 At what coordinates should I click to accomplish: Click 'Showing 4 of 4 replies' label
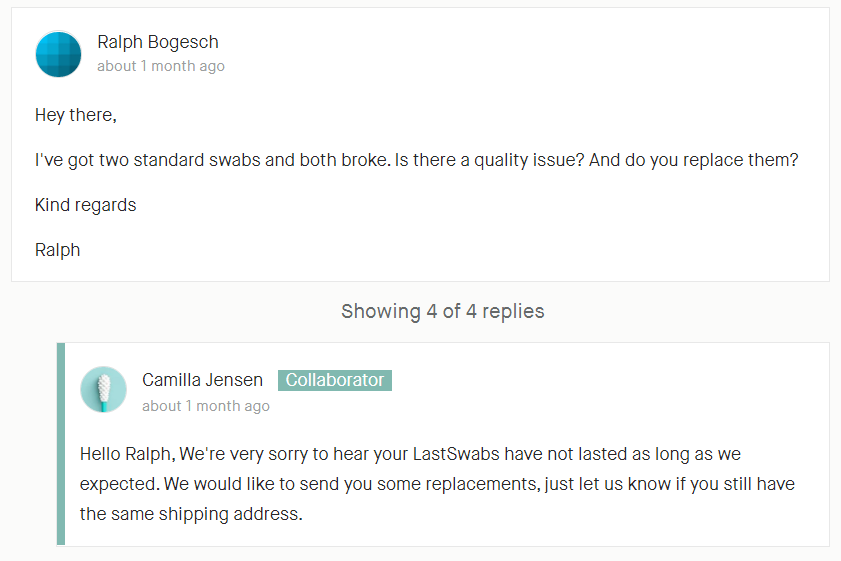(442, 311)
